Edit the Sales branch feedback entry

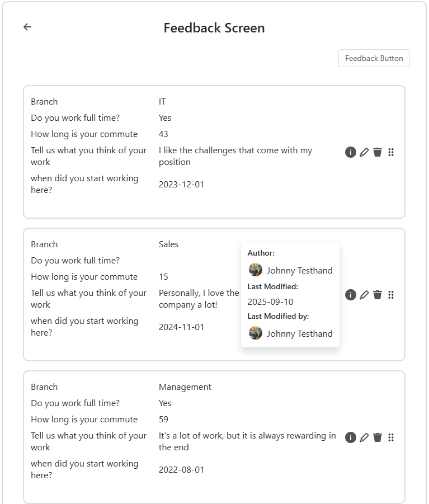pos(364,295)
